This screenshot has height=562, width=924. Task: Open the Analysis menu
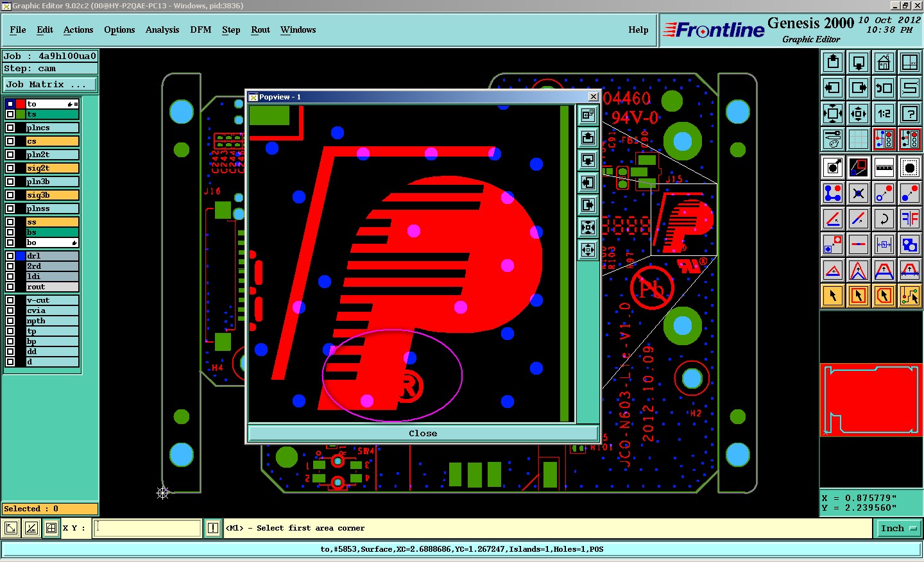[162, 30]
